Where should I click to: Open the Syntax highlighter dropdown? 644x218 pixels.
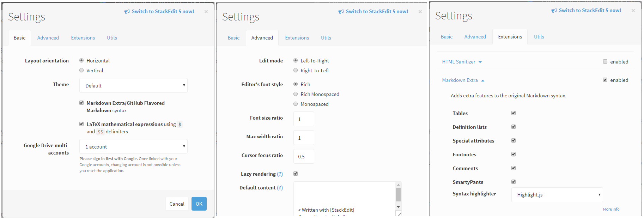coord(557,194)
